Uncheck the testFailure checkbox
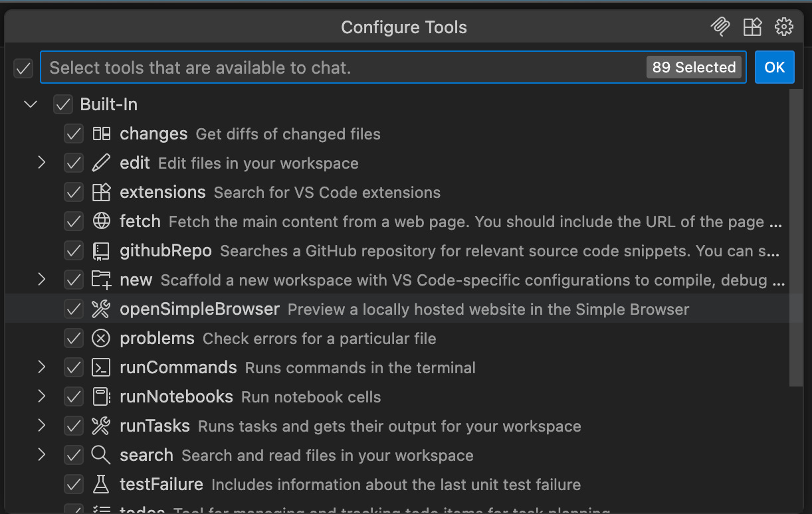812x514 pixels. (74, 485)
